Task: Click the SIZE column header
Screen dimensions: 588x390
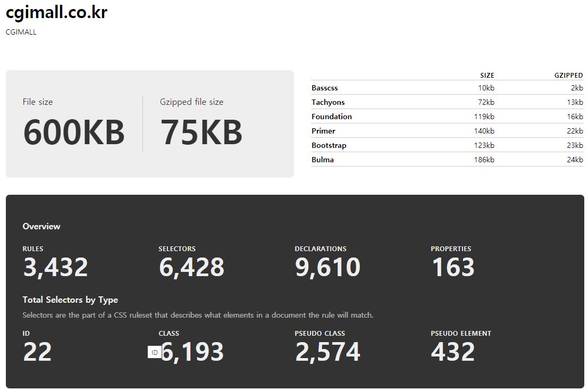Action: tap(487, 75)
